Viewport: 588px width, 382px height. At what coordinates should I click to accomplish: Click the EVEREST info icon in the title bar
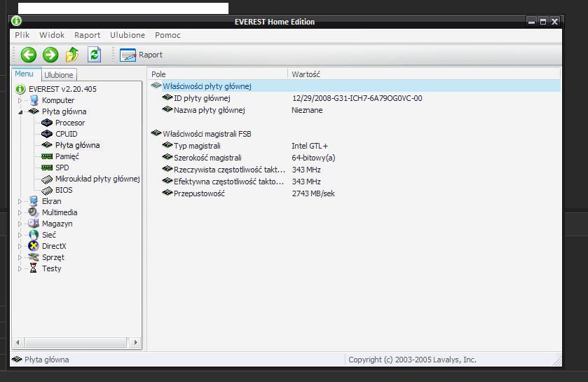pos(16,21)
